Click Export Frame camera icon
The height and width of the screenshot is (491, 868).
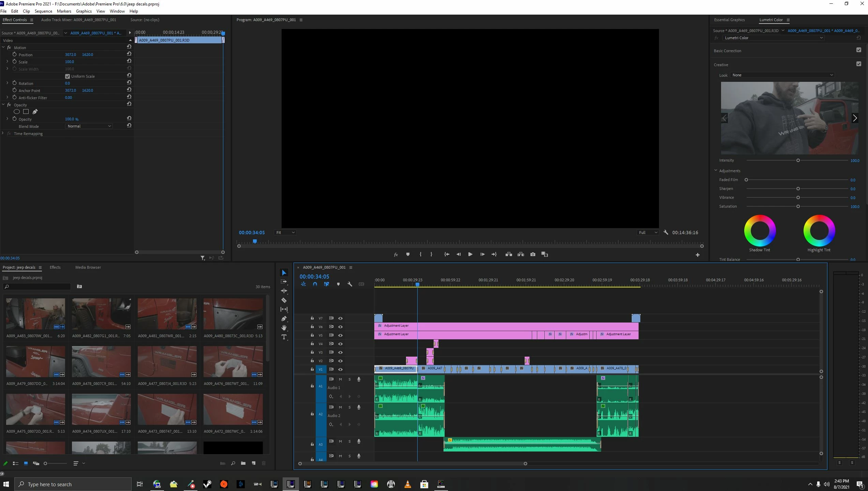tap(533, 254)
